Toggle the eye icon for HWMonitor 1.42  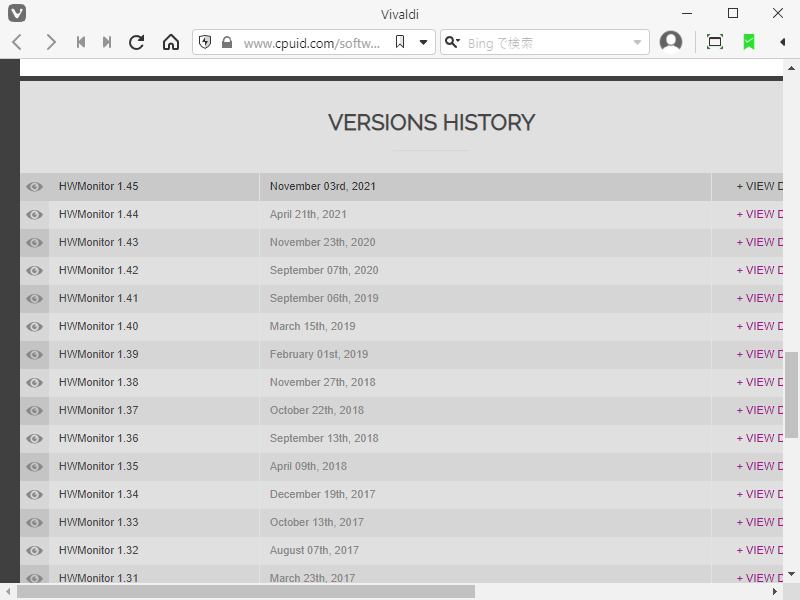35,270
